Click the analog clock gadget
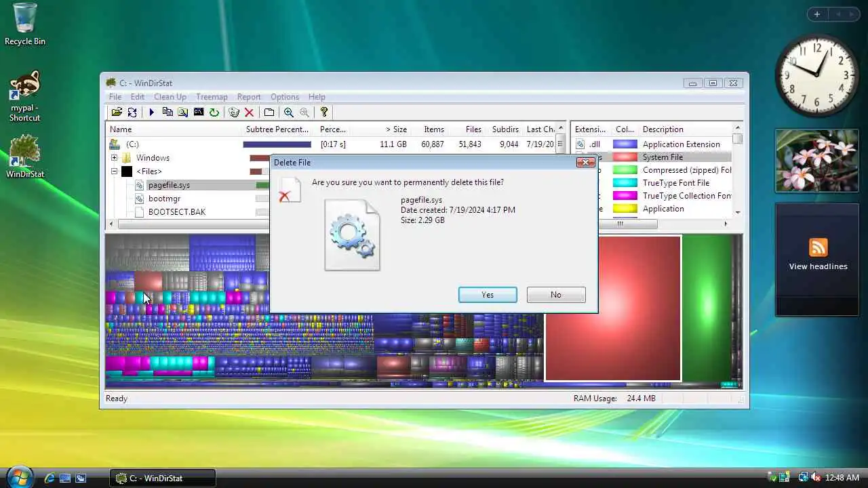Image resolution: width=868 pixels, height=488 pixels. [817, 75]
